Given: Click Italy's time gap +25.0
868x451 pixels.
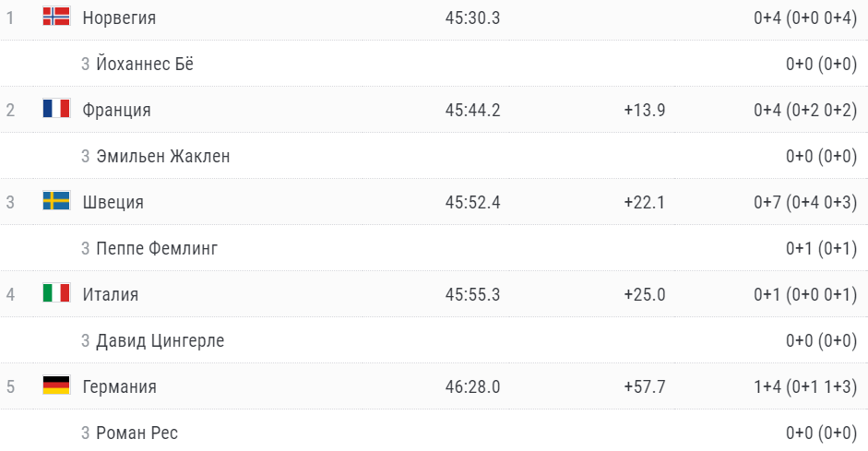Looking at the screenshot, I should click(644, 294).
